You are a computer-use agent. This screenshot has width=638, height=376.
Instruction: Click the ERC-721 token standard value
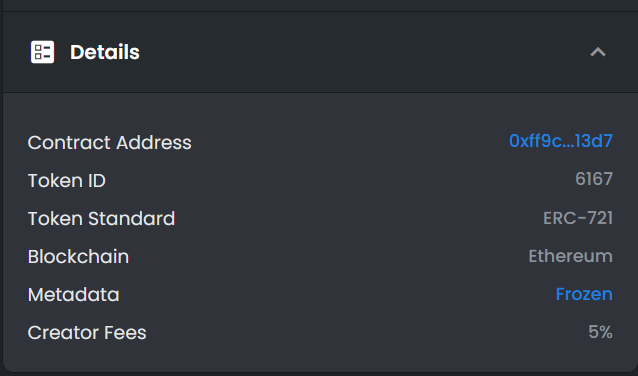click(578, 218)
